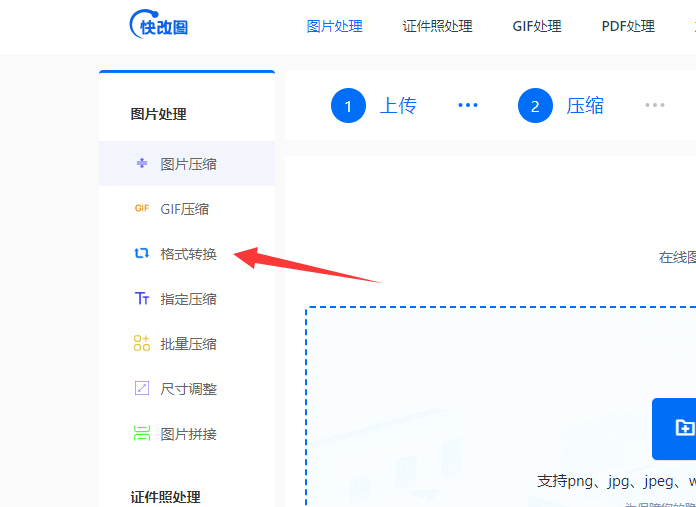
Task: Click the 格式转换 convert arrows icon
Action: click(142, 253)
